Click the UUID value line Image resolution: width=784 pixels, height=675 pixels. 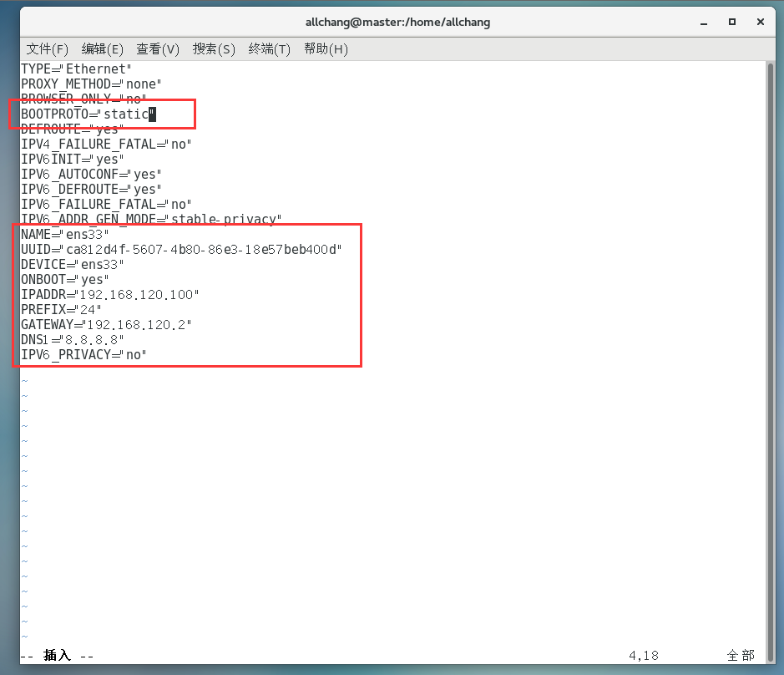click(x=181, y=249)
